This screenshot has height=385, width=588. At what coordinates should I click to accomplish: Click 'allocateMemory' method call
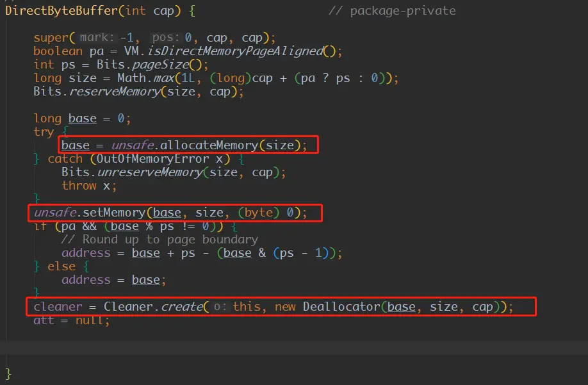click(x=209, y=145)
